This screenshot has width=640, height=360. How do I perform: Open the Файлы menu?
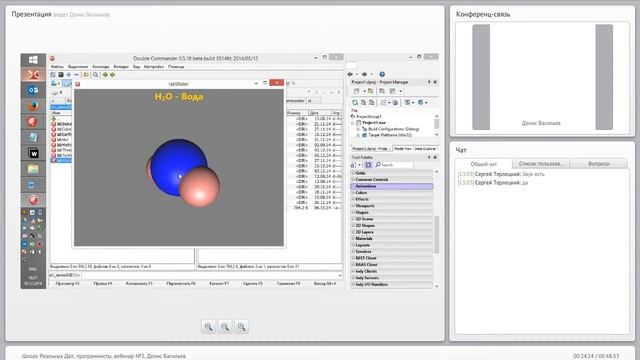coord(57,67)
